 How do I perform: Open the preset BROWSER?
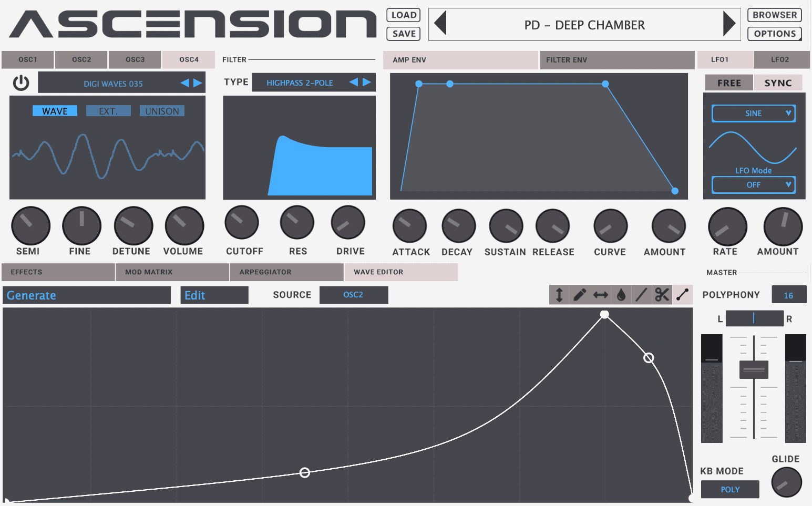click(775, 15)
